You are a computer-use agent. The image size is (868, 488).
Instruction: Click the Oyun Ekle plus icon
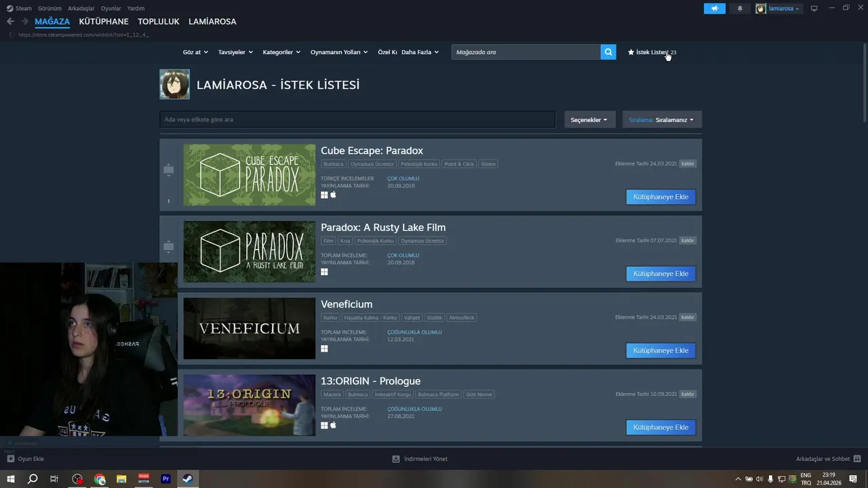pyautogui.click(x=11, y=459)
